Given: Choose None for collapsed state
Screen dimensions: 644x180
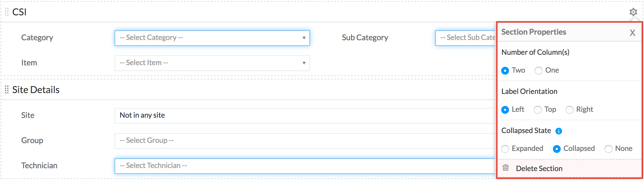Looking at the screenshot, I should tap(609, 149).
